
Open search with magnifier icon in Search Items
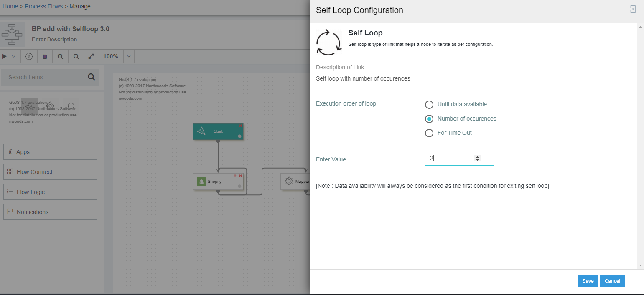[91, 77]
